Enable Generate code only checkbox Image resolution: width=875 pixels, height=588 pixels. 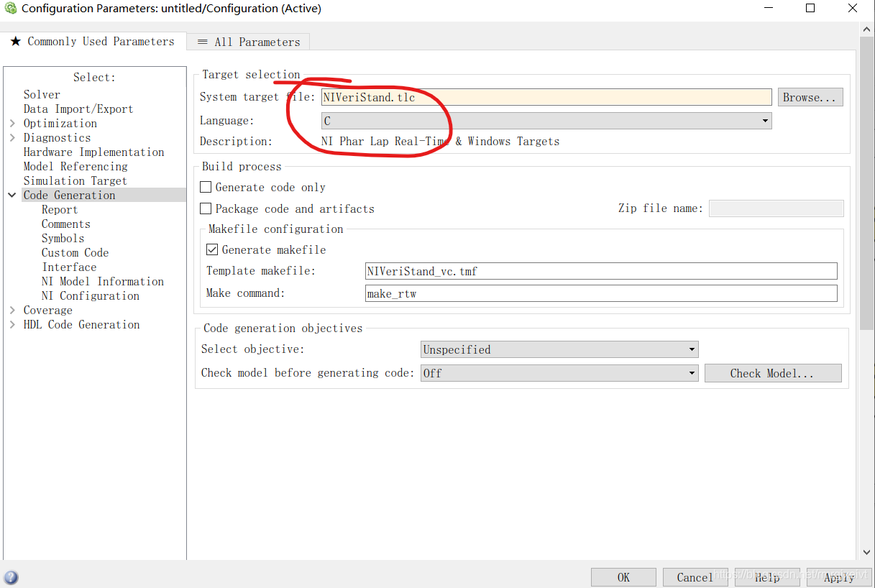click(206, 187)
